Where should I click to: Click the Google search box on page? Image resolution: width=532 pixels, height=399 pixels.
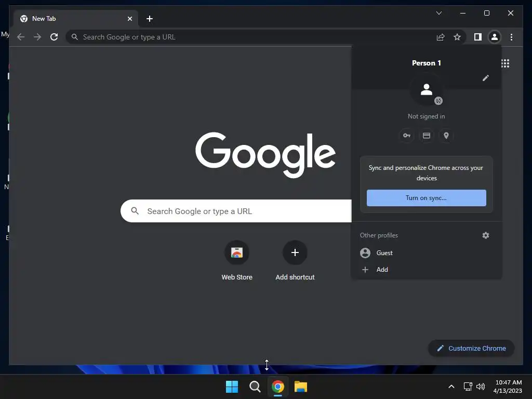(236, 211)
